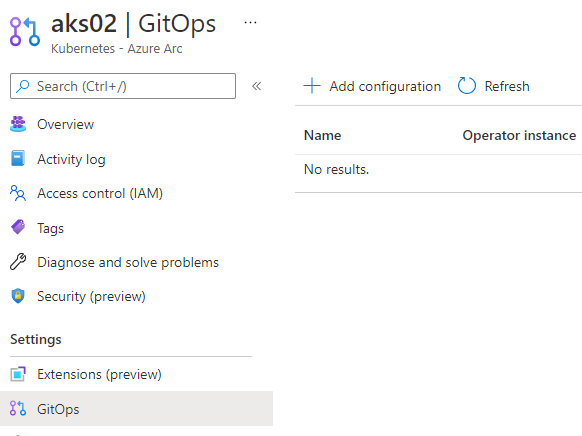Refresh the GitOps configurations list

point(494,86)
